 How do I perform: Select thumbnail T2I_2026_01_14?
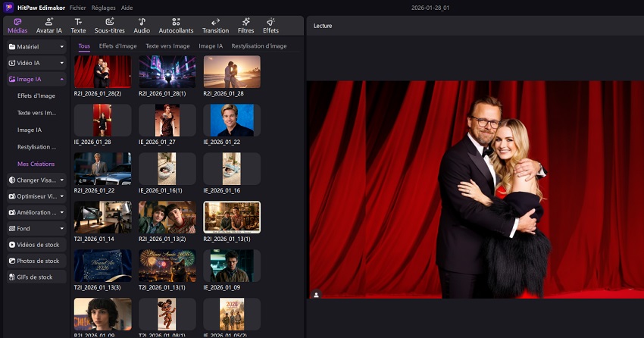103,218
